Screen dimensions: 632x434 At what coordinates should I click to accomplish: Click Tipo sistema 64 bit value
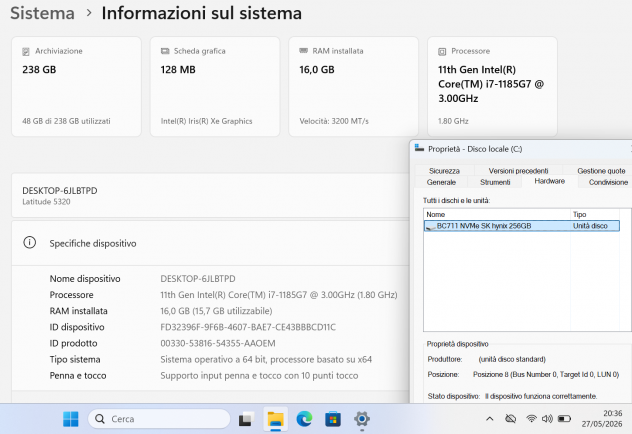(266, 359)
